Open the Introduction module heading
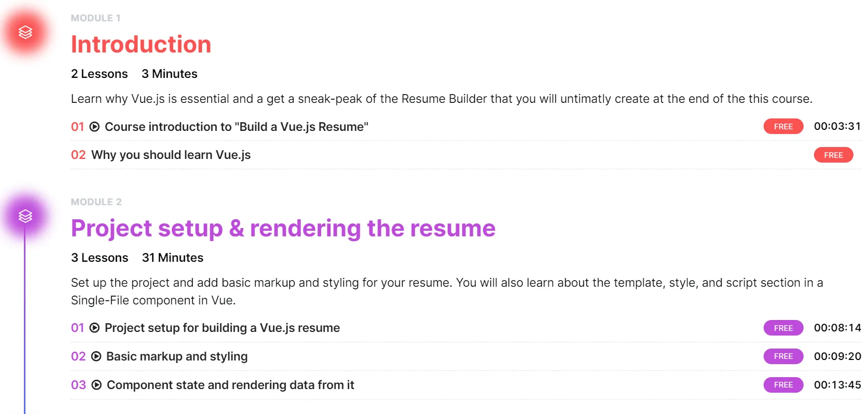Screen dimensions: 868x414 coord(141,44)
